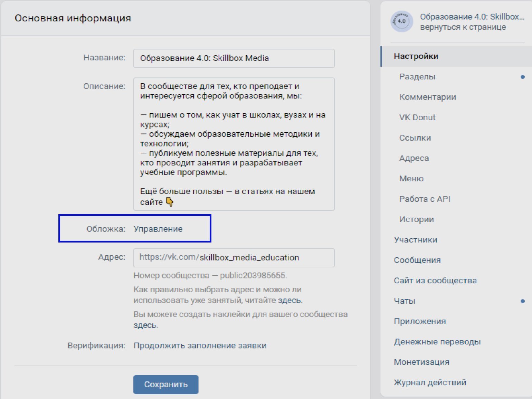Screen dimensions: 532x399
Task: Expand the Истории settings section
Action: point(416,219)
